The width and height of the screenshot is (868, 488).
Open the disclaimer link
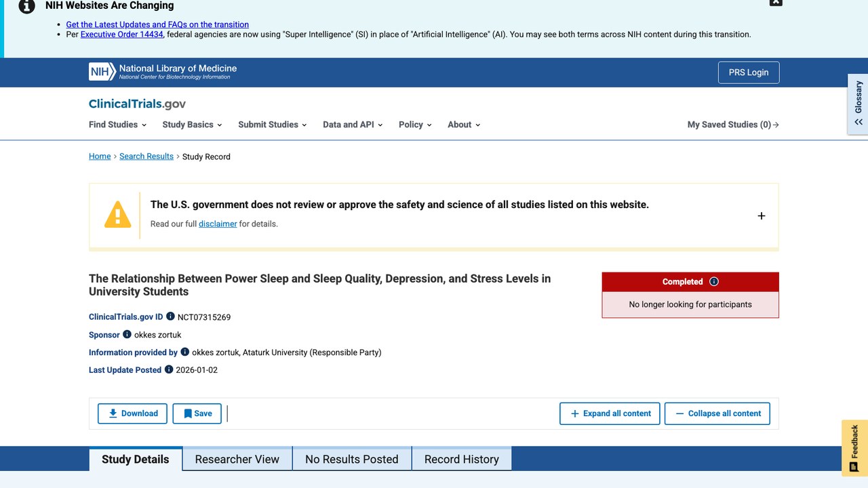[218, 224]
